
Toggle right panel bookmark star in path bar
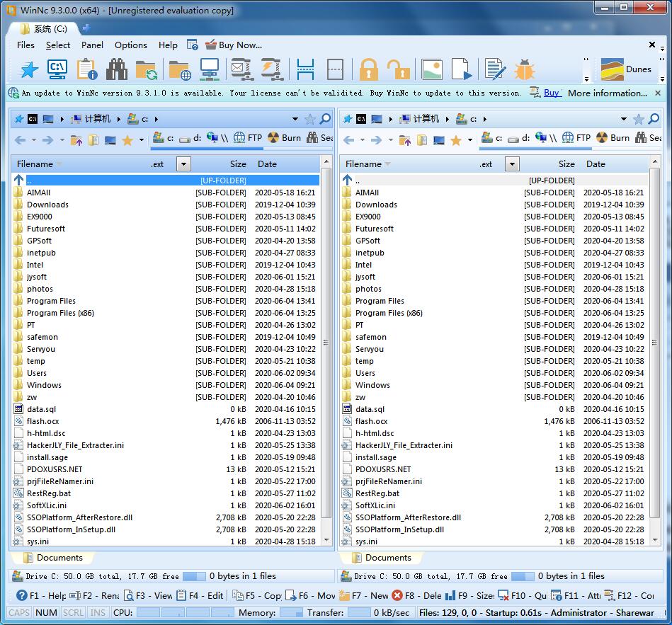(639, 119)
